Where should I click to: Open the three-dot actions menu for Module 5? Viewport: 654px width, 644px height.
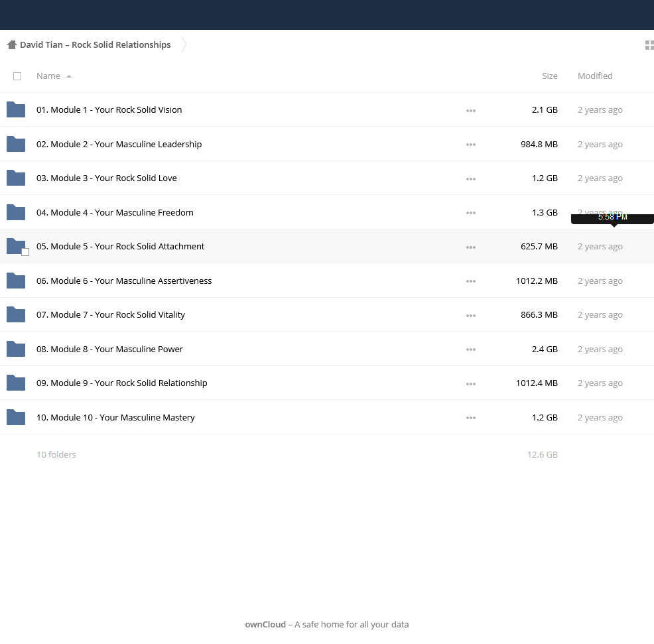tap(471, 247)
